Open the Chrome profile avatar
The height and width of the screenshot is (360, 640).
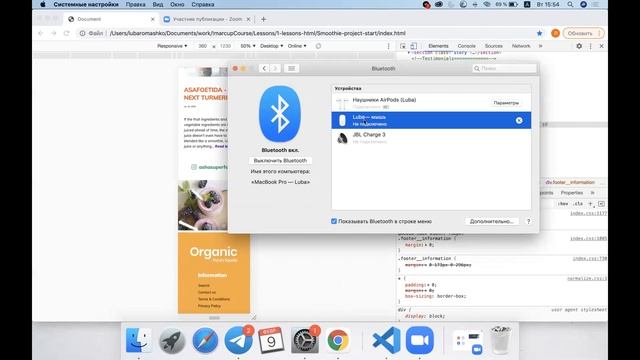(555, 33)
